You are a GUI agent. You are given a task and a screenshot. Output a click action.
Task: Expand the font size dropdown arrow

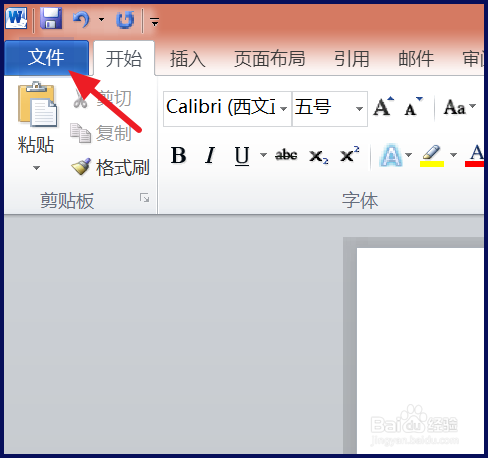click(x=359, y=109)
